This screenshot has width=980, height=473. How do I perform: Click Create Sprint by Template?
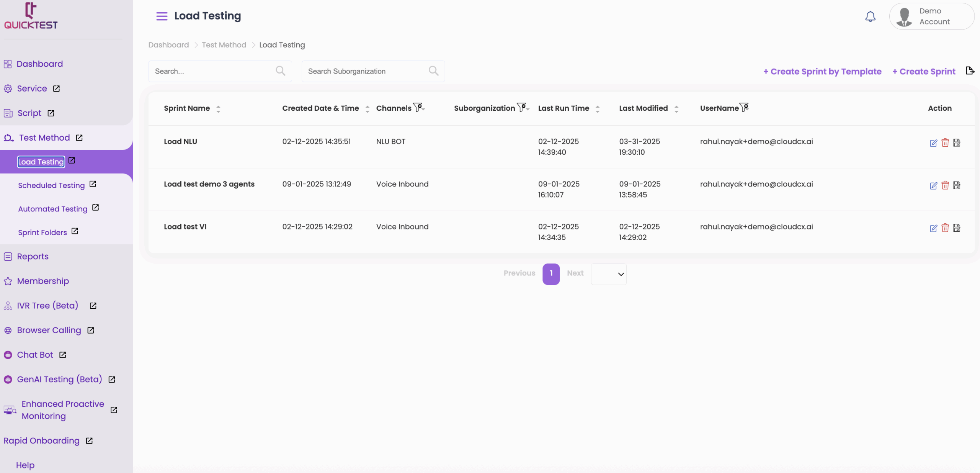822,71
